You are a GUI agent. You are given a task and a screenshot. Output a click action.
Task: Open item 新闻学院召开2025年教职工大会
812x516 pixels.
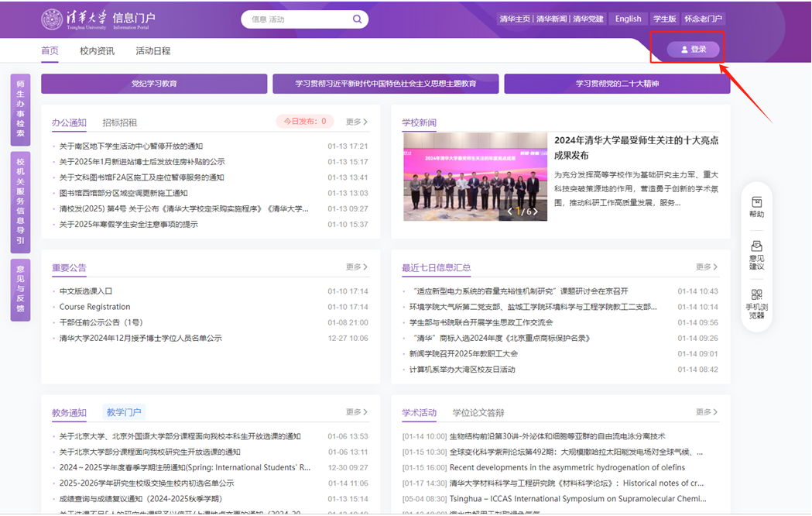point(464,354)
